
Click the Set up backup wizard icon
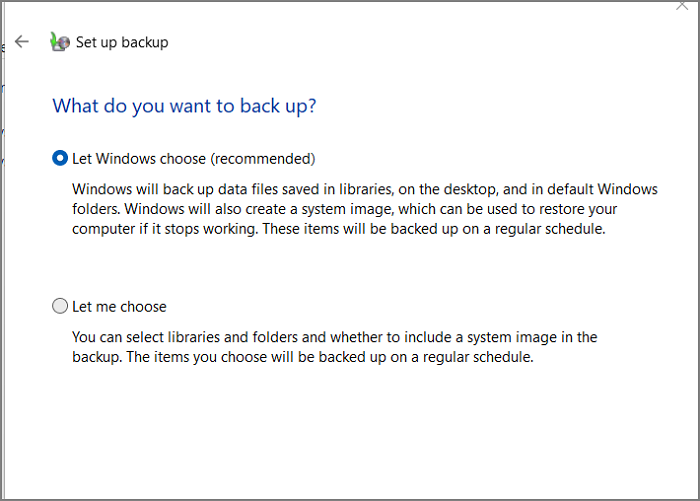click(x=60, y=42)
